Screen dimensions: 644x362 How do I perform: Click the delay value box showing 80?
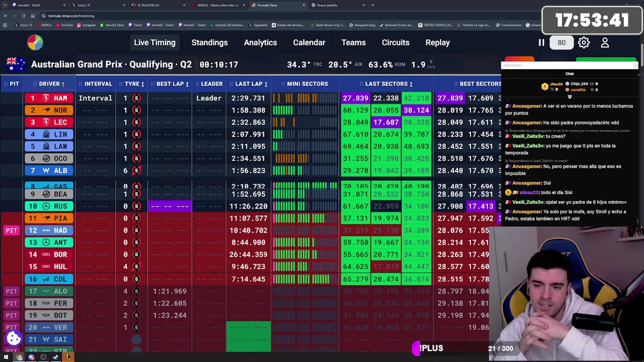pos(561,43)
